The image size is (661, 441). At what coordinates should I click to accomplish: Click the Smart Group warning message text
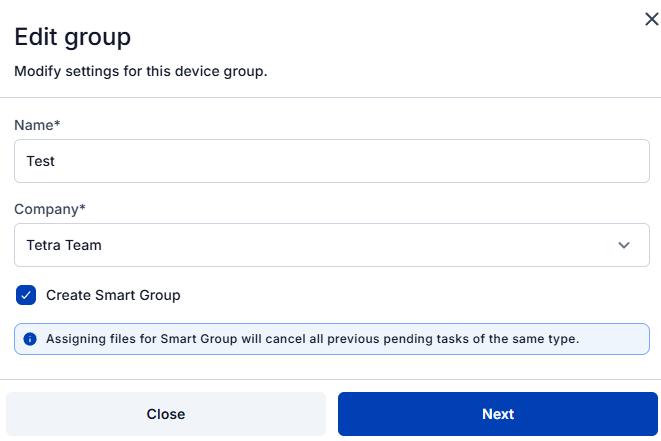312,339
